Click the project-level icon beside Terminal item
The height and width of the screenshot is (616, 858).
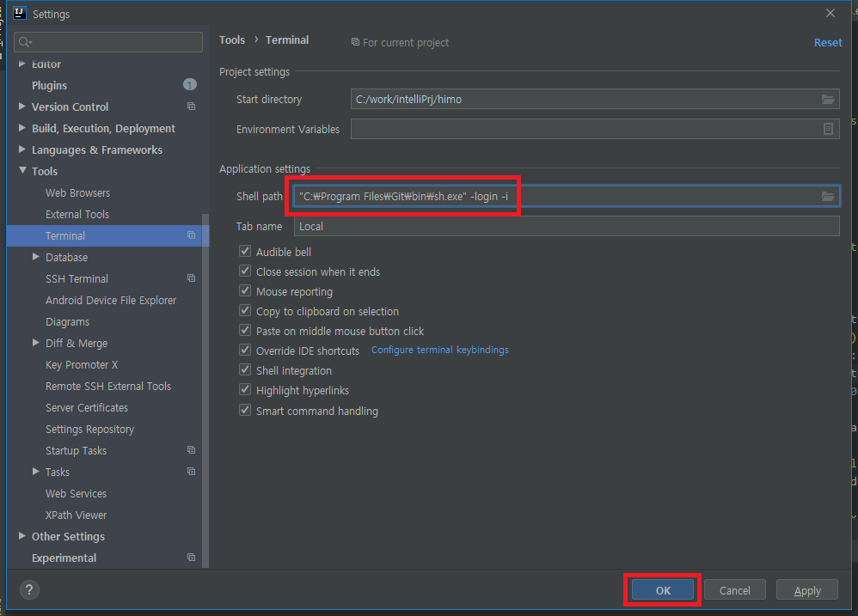(x=191, y=235)
